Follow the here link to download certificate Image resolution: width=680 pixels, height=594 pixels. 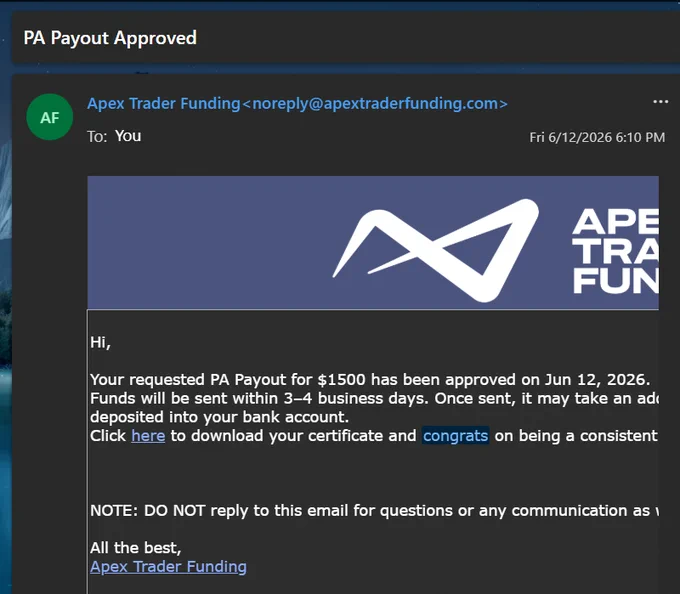pos(148,436)
